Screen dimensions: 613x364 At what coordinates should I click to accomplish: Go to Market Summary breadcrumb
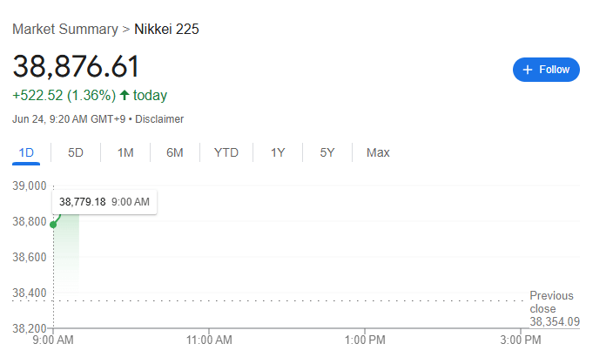pyautogui.click(x=65, y=30)
